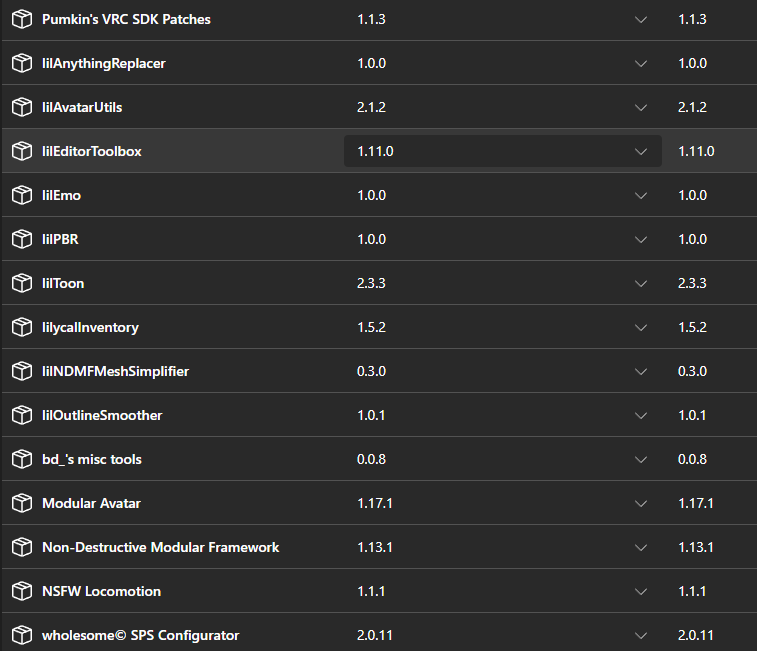Expand the lilEmo version dropdown

click(503, 195)
